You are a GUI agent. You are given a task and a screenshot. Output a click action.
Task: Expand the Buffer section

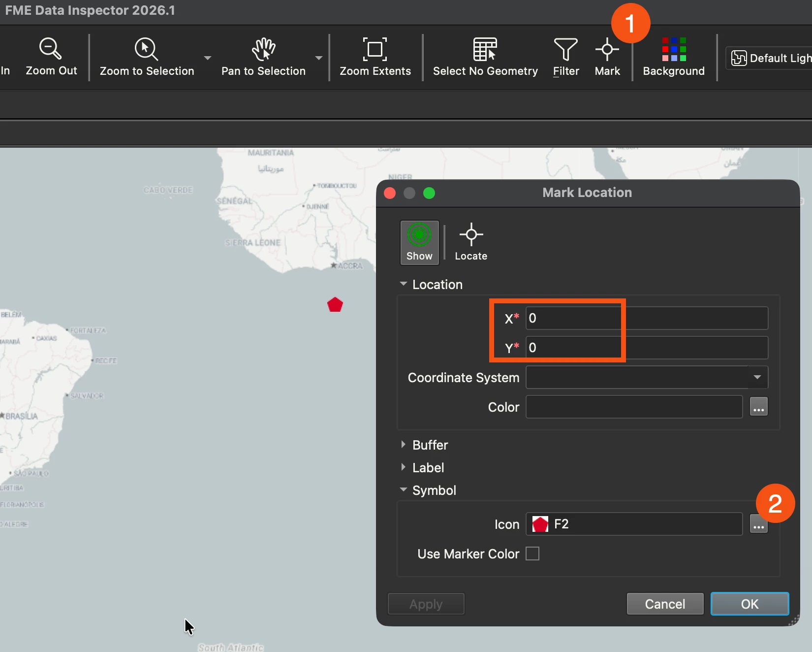(x=404, y=445)
